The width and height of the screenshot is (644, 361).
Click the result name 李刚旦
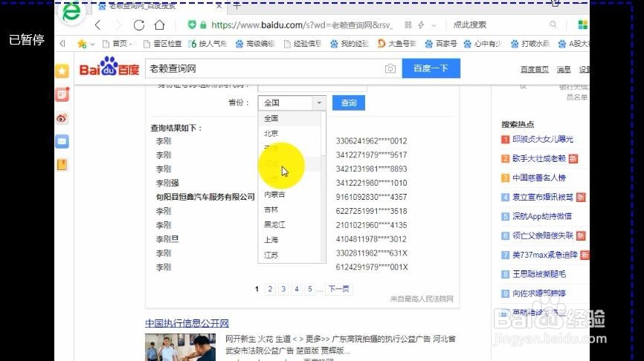[167, 239]
